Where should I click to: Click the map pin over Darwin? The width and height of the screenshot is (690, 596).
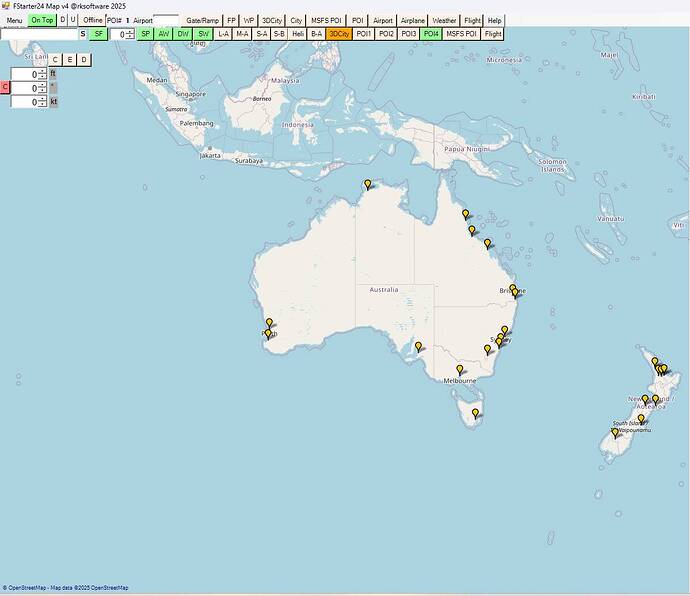point(367,184)
